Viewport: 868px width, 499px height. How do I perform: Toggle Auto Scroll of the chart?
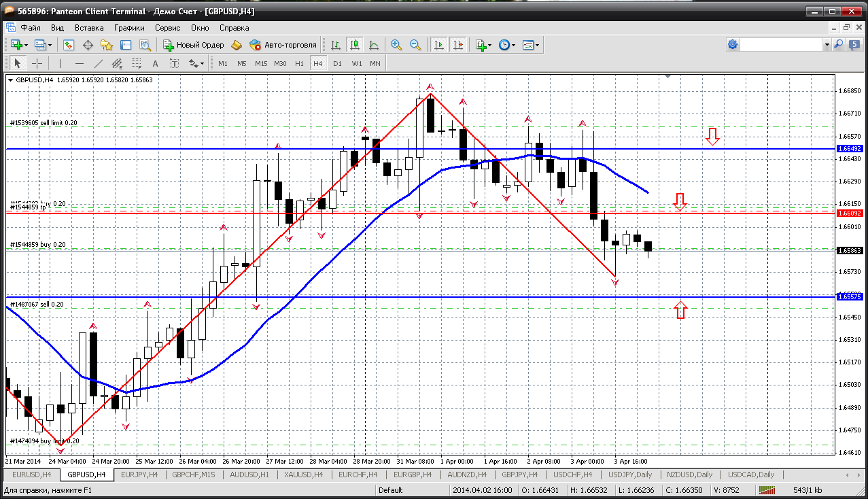point(439,45)
